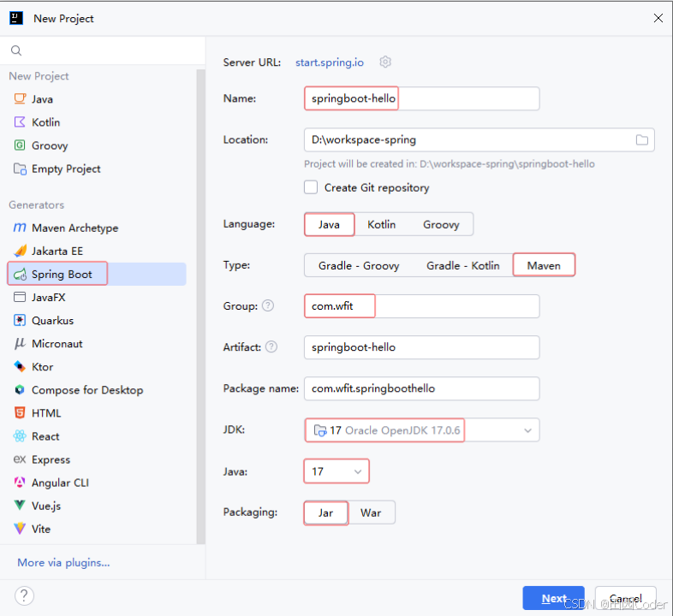Open More via plugins link

tap(63, 562)
